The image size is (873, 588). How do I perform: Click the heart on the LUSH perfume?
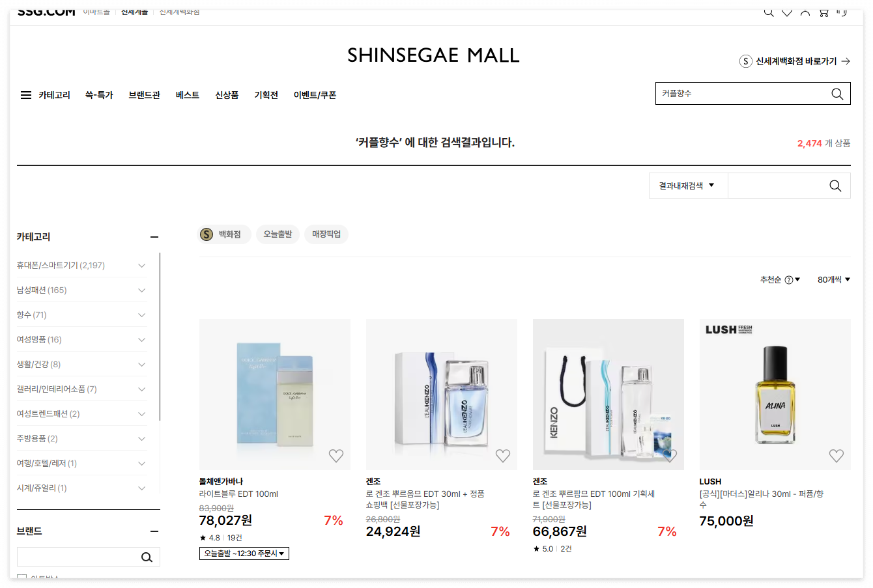[x=837, y=456]
